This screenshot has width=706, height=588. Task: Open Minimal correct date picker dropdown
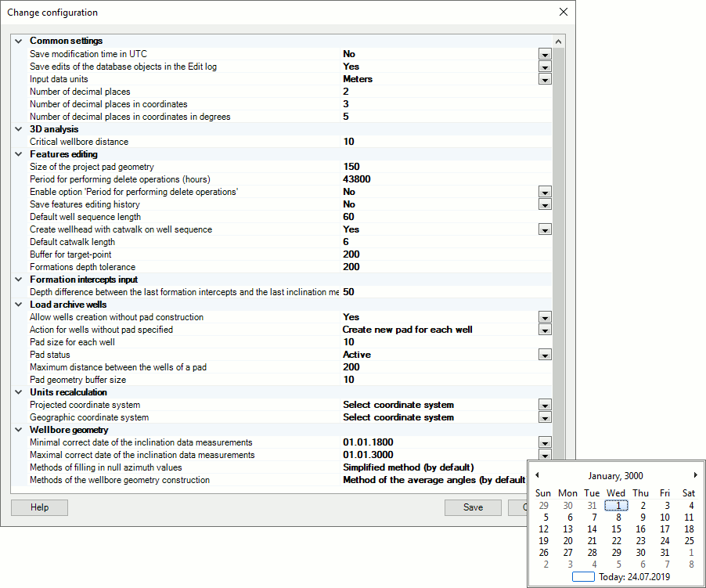coord(545,443)
